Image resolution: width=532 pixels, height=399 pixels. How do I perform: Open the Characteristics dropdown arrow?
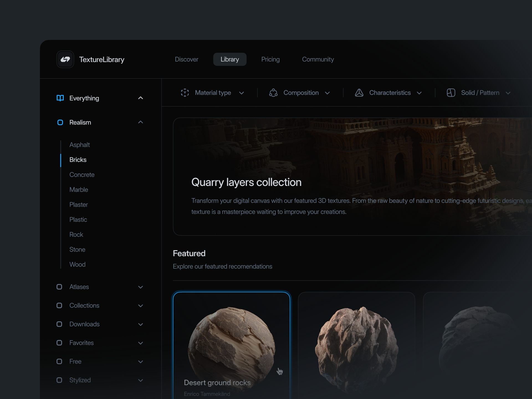pyautogui.click(x=419, y=93)
